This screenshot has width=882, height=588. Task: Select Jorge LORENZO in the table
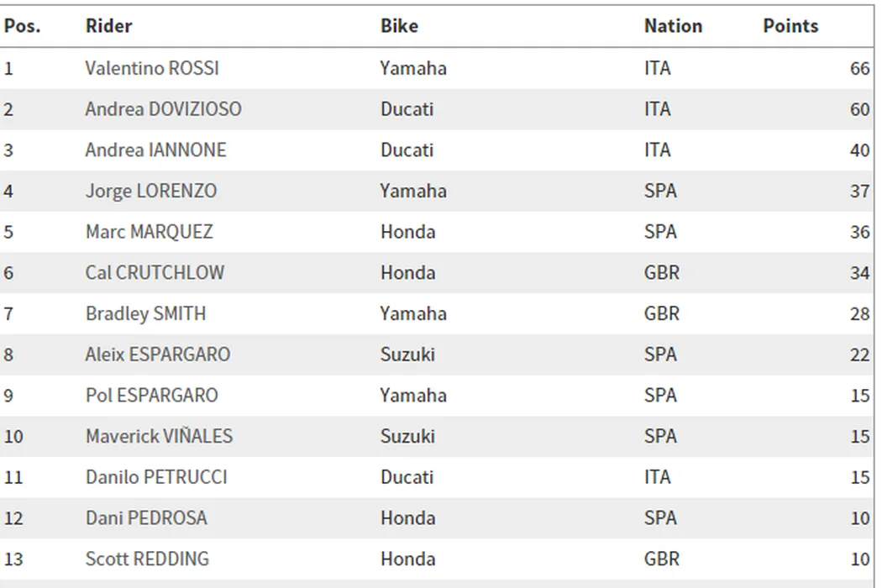[150, 192]
